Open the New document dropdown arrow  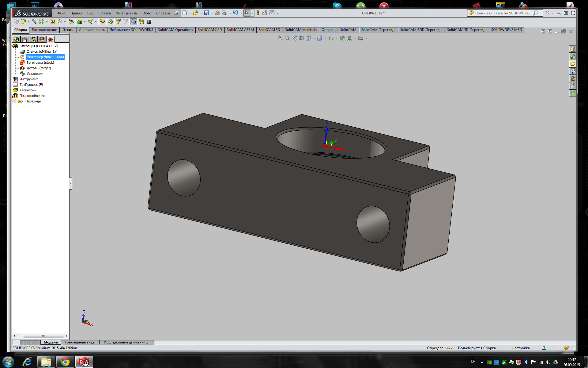click(190, 13)
